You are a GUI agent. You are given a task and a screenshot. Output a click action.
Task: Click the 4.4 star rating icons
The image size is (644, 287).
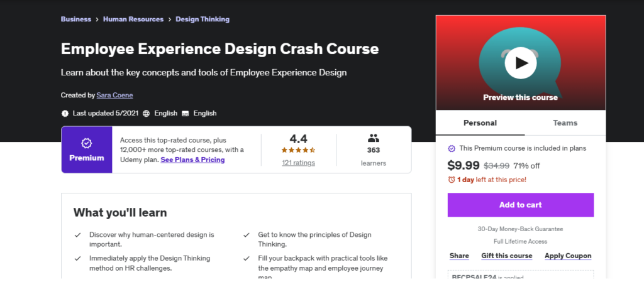pos(298,150)
